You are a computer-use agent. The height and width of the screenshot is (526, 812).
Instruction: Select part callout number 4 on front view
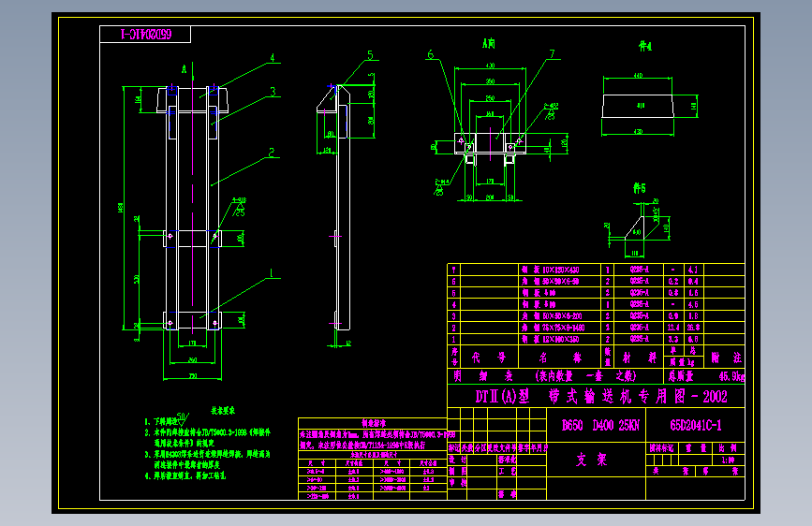coord(273,57)
